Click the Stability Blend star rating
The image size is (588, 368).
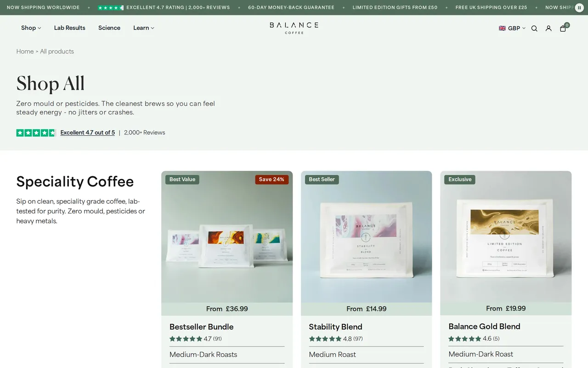pos(325,339)
